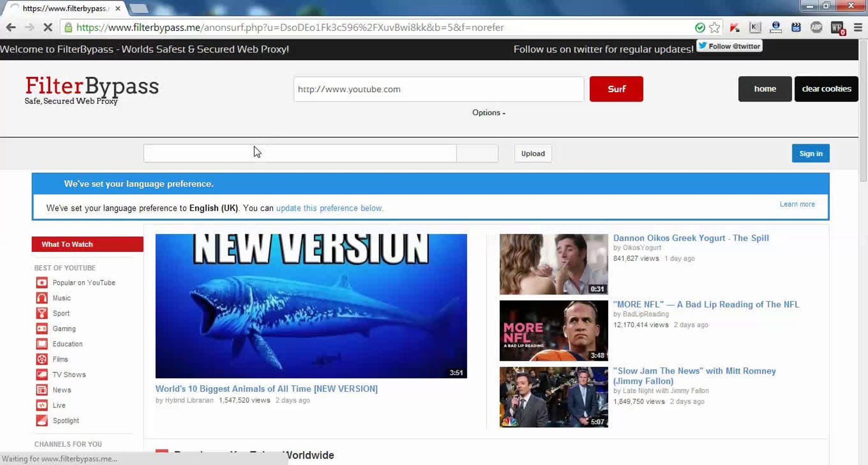This screenshot has width=868, height=465.
Task: Follow the update this preference below link
Action: coord(329,208)
